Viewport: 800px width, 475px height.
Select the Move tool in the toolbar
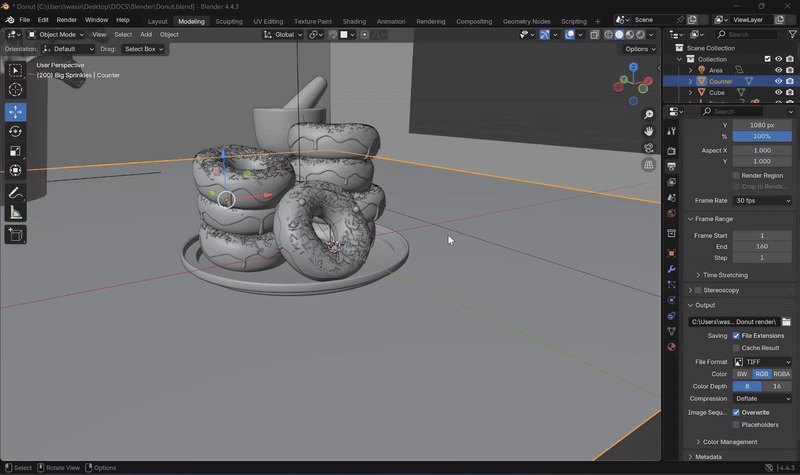coord(16,112)
